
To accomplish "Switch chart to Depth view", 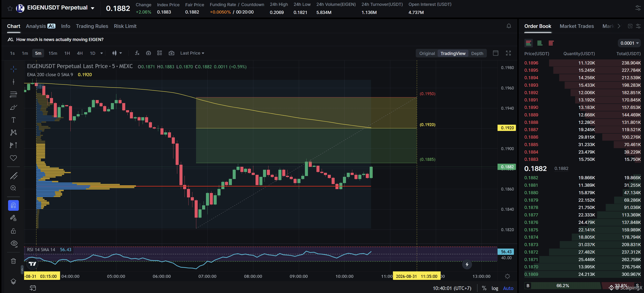I will (x=477, y=53).
